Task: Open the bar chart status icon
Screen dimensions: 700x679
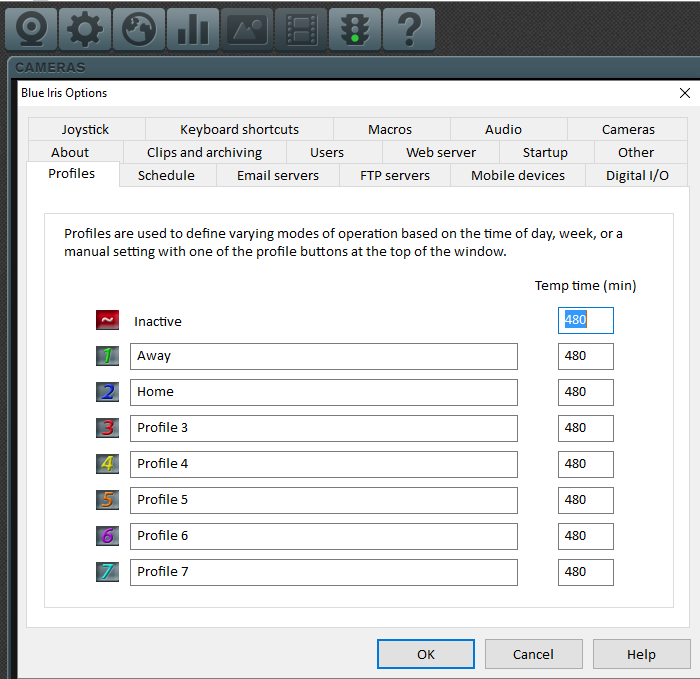Action: coord(193,29)
